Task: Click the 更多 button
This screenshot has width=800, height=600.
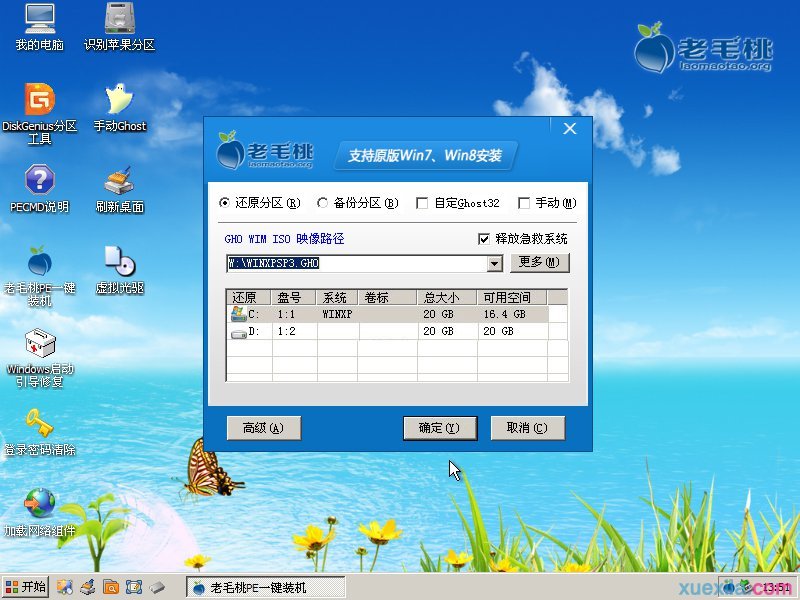Action: tap(540, 263)
